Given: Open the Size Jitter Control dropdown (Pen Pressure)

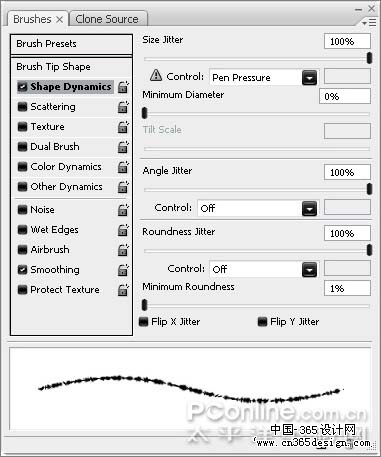Looking at the screenshot, I should [x=263, y=78].
